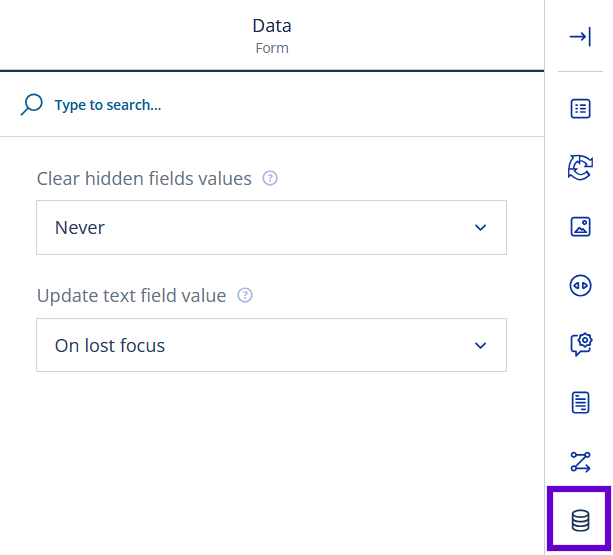Click the 'Update text field value' label
This screenshot has height=555, width=613.
click(x=131, y=295)
